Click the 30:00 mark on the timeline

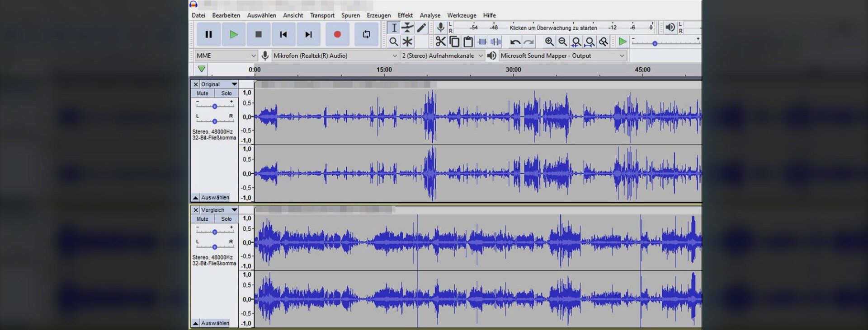513,70
